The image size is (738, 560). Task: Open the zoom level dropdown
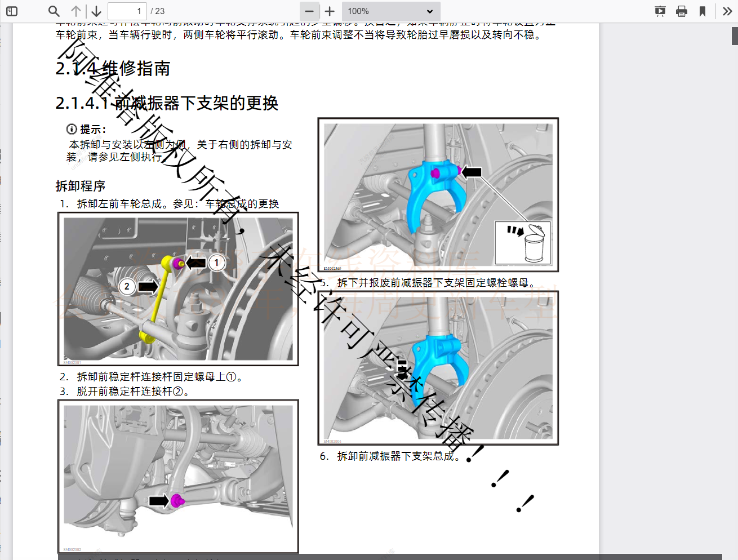(x=391, y=11)
